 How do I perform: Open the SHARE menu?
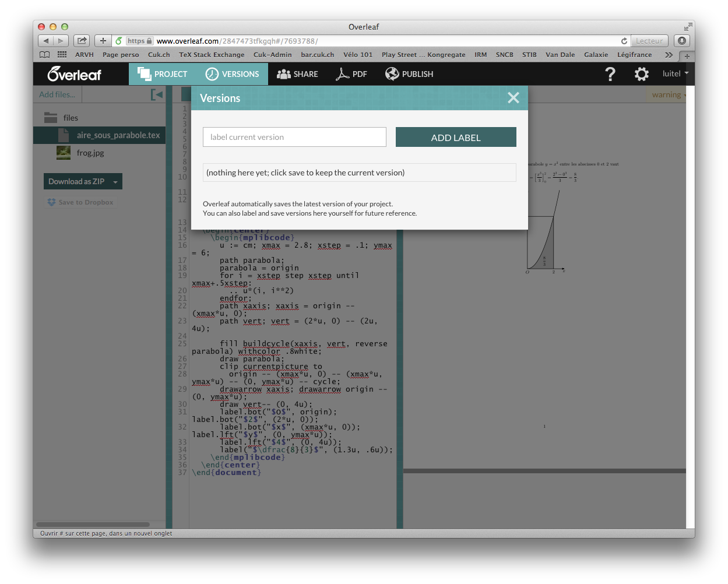(297, 74)
